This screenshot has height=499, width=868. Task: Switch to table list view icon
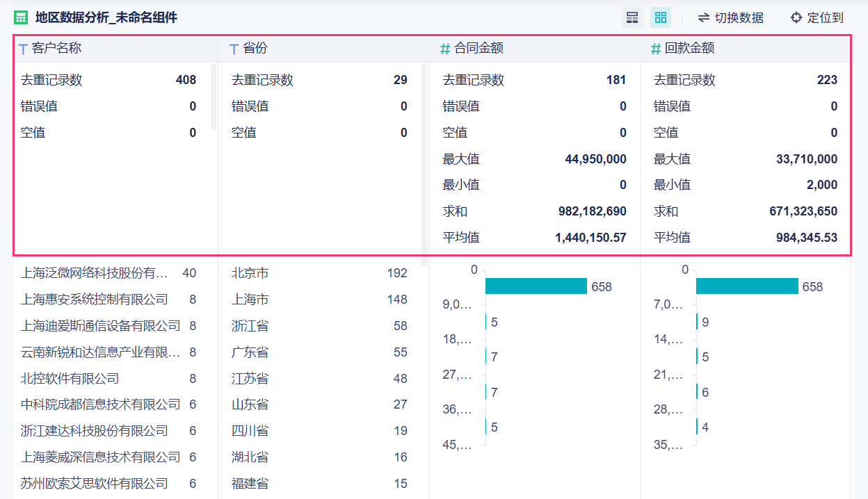coord(632,18)
